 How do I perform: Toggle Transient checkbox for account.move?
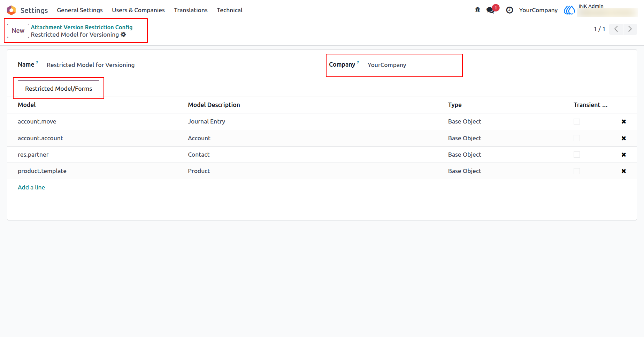tap(577, 121)
